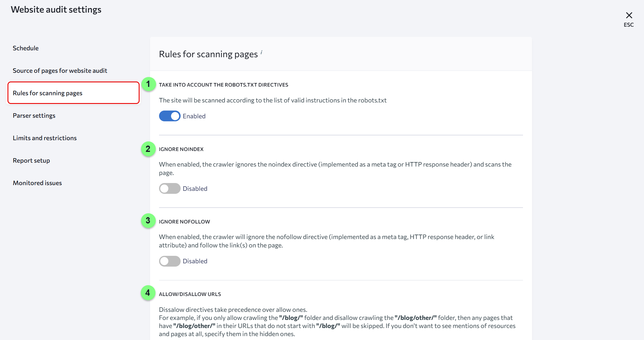644x340 pixels.
Task: Click the 'Enabled' label of robots.txt toggle
Action: [194, 116]
